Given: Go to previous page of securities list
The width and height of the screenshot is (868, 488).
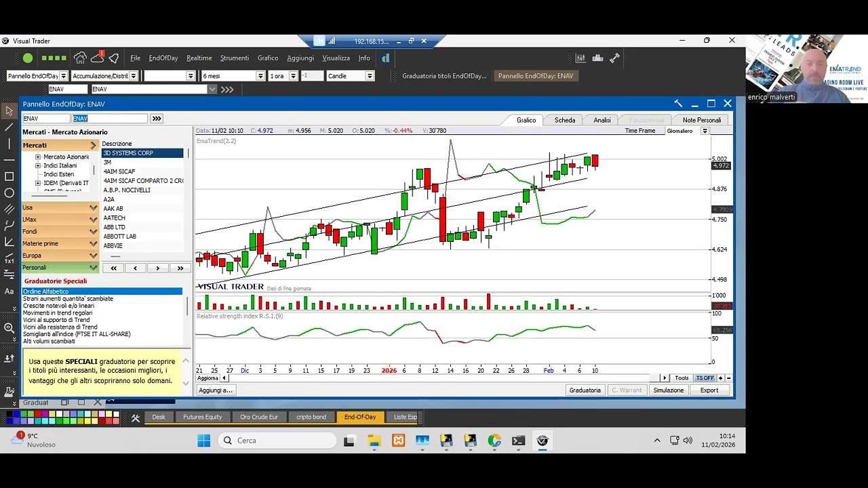Looking at the screenshot, I should click(136, 268).
